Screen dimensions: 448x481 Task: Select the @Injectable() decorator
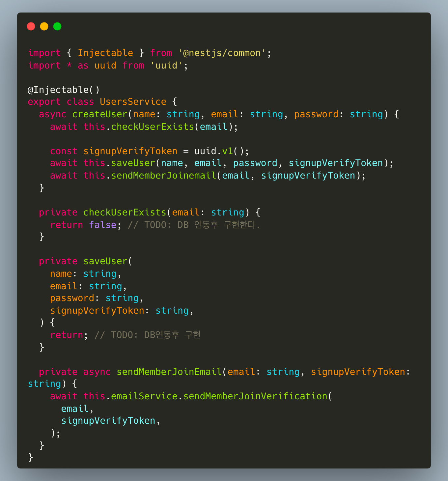pyautogui.click(x=64, y=90)
